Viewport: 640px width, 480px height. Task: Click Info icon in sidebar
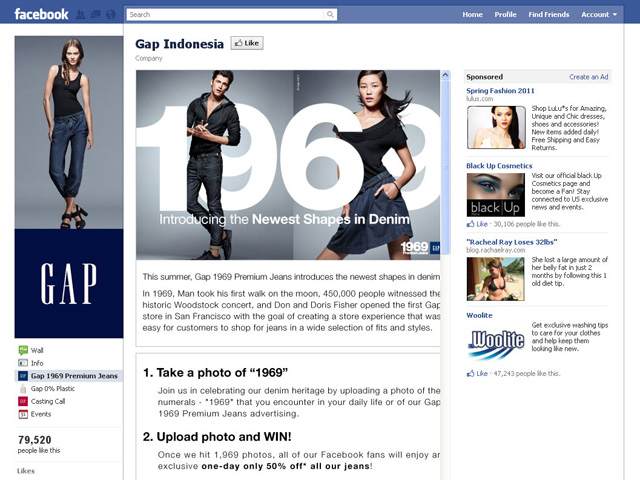[23, 363]
